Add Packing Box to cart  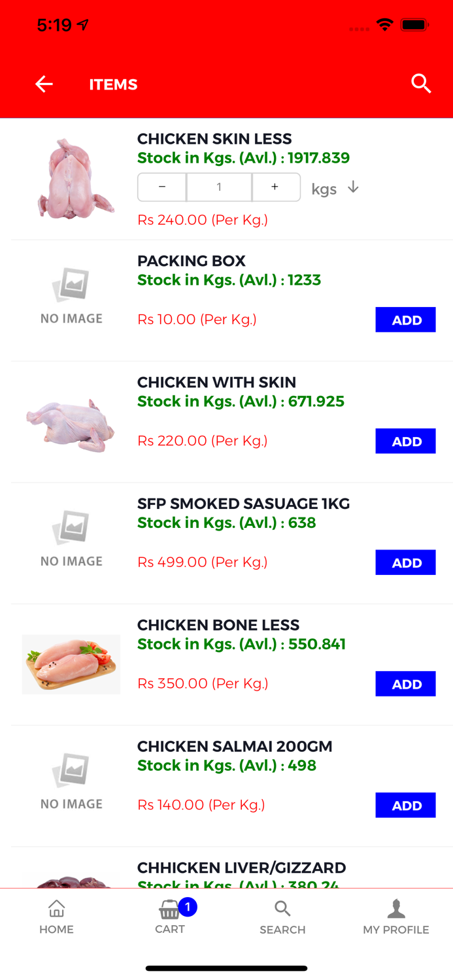pyautogui.click(x=405, y=319)
